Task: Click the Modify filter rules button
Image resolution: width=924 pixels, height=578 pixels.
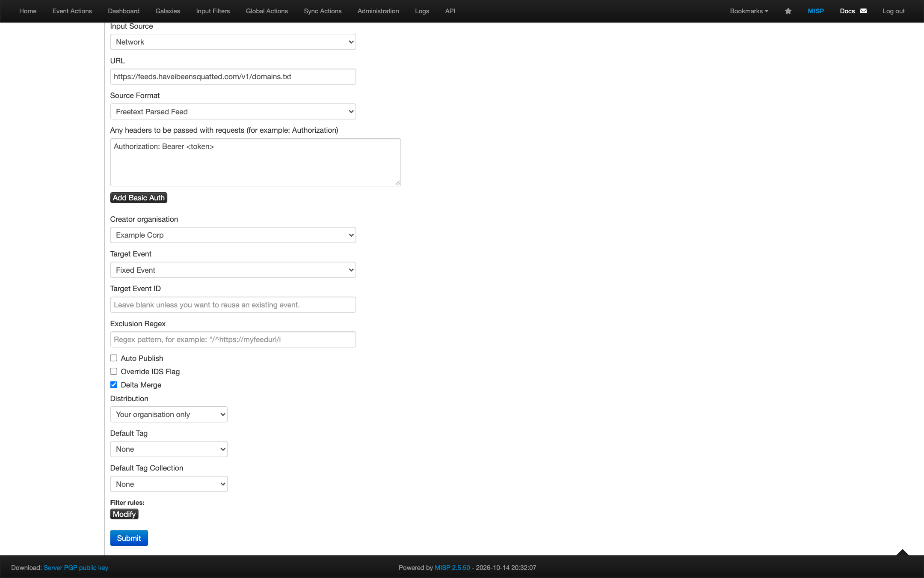Action: 124,514
